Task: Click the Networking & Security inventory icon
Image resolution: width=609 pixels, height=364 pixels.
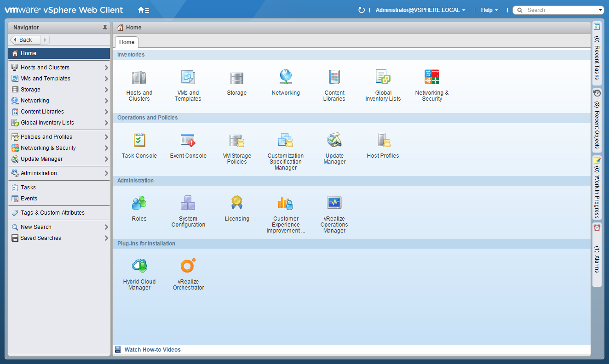Action: (x=431, y=78)
